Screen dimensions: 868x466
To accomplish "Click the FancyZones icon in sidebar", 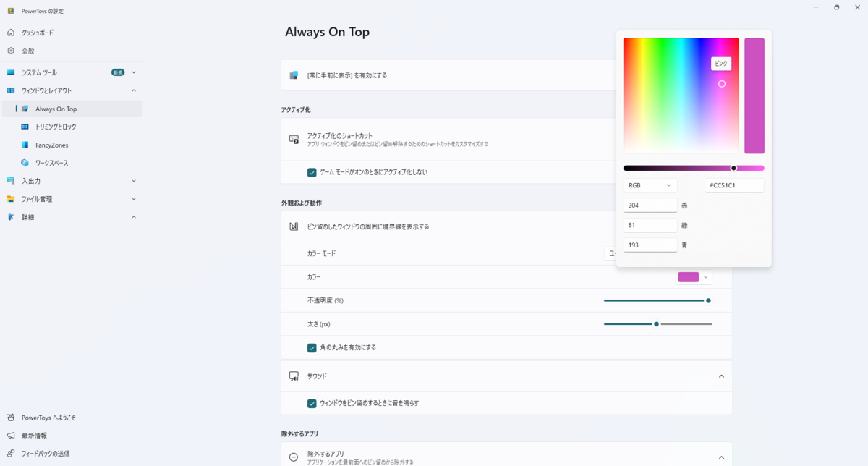I will pos(25,145).
